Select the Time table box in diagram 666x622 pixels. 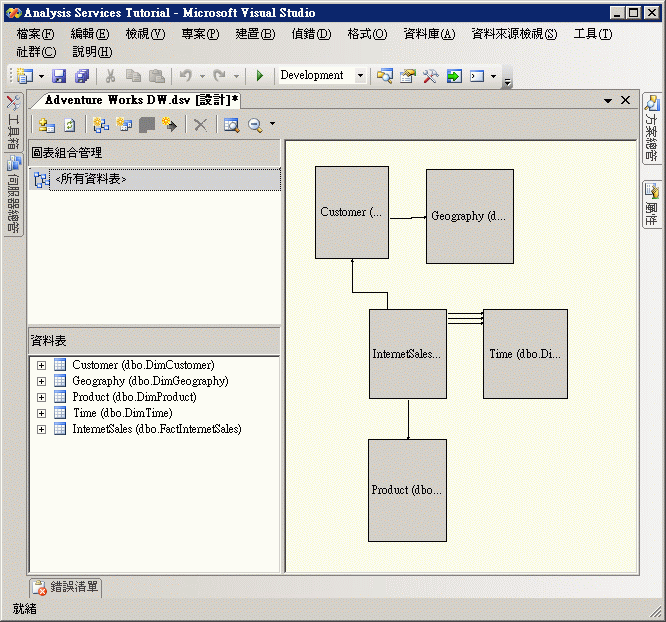point(525,354)
